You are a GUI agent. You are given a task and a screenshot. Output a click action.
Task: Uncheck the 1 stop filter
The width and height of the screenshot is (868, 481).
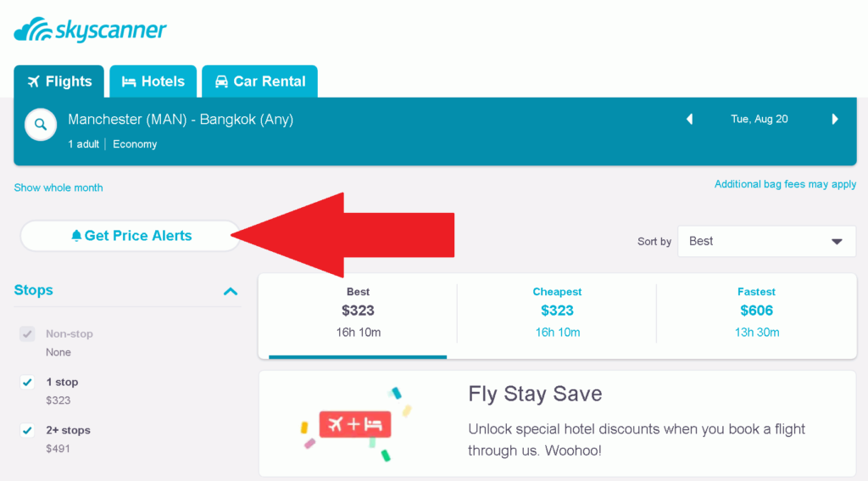pos(27,383)
